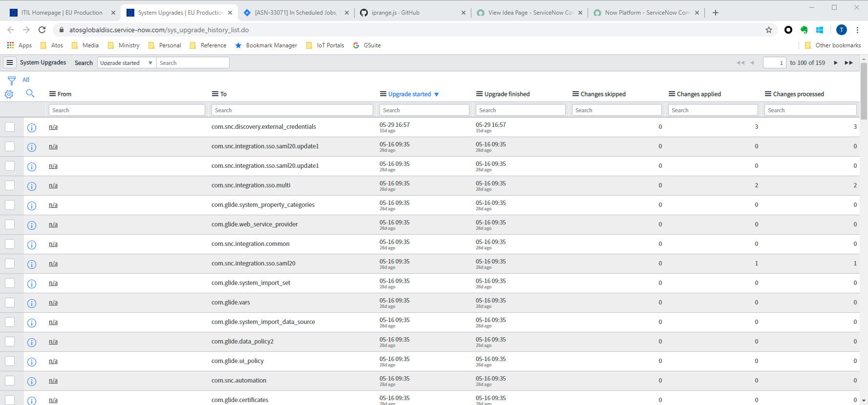
Task: Go to next page of results
Action: pyautogui.click(x=836, y=62)
